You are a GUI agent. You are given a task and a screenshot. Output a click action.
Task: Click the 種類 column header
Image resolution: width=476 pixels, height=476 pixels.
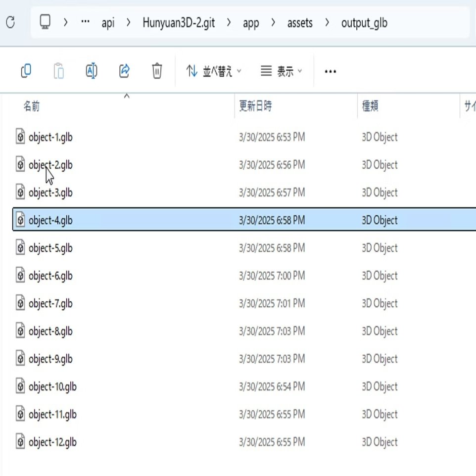click(370, 106)
